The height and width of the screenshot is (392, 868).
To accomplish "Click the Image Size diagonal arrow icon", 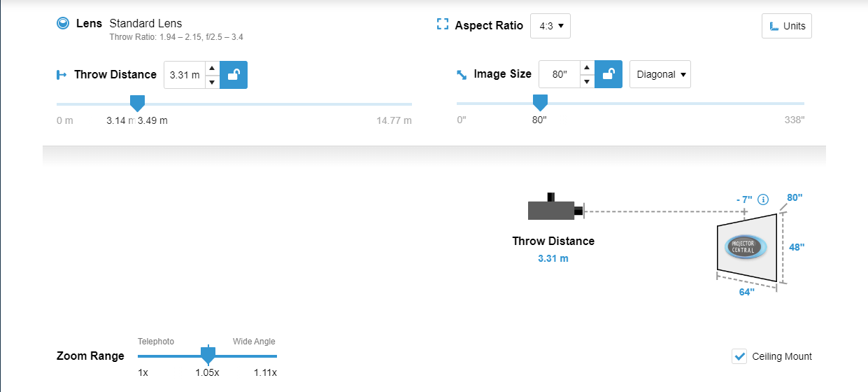I will 462,75.
